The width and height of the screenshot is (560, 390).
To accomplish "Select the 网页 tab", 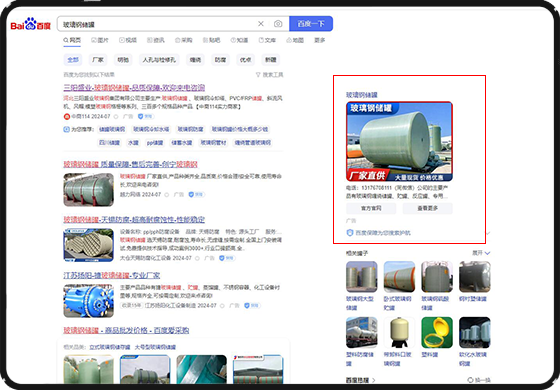I will click(72, 40).
